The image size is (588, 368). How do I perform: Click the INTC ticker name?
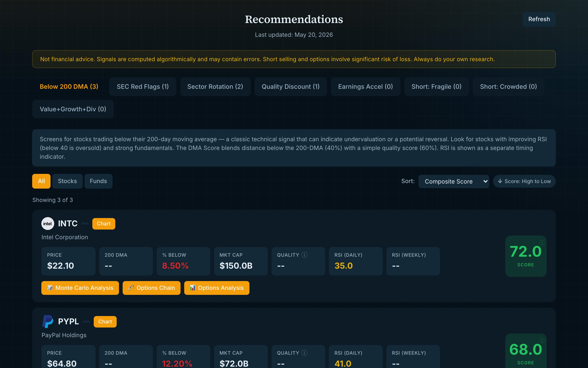(68, 223)
